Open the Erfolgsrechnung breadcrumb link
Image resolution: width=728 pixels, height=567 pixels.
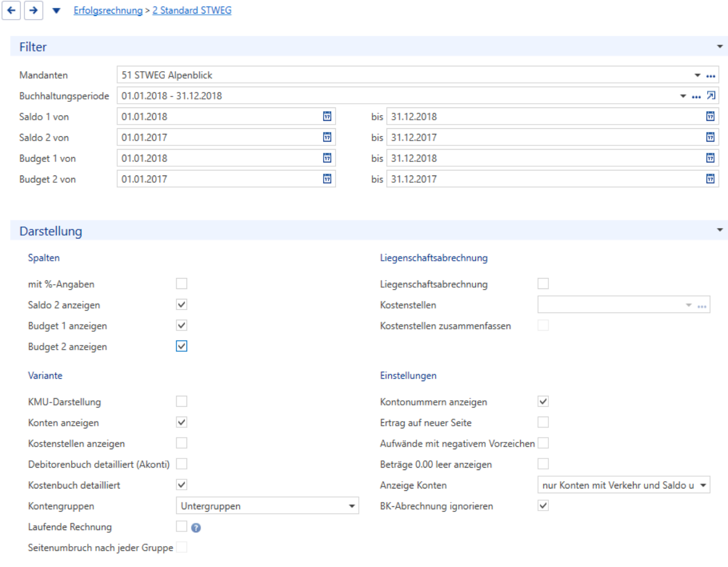[108, 10]
